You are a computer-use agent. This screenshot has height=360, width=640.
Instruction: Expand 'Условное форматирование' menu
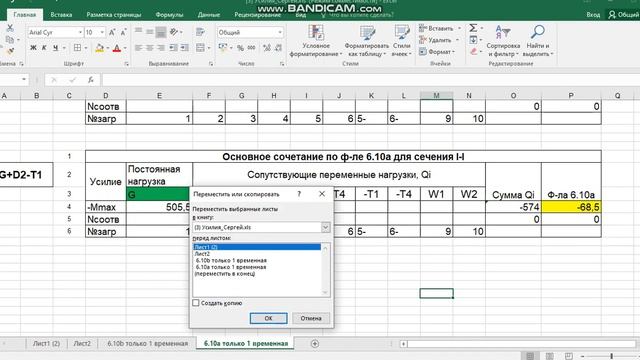316,42
